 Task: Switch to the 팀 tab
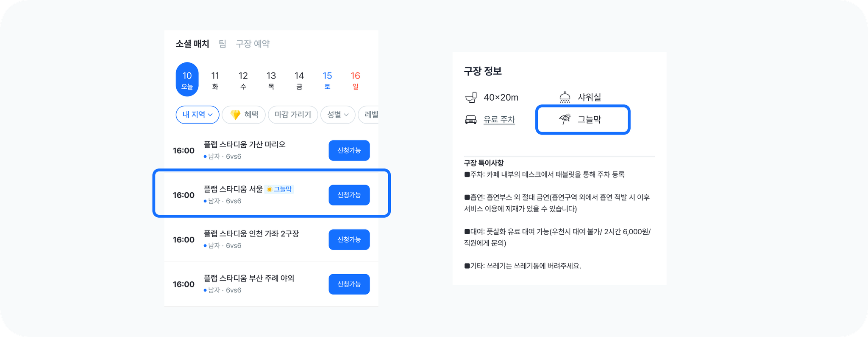(223, 44)
